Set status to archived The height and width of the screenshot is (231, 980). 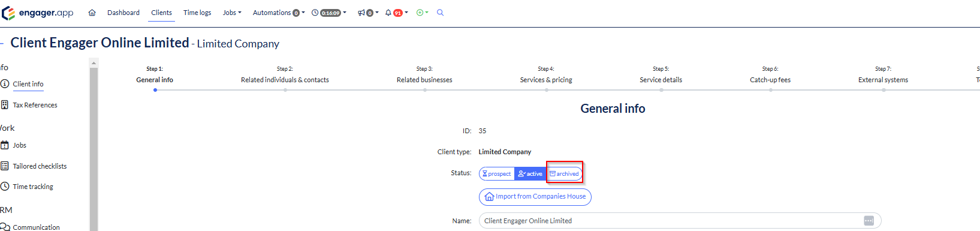(564, 174)
